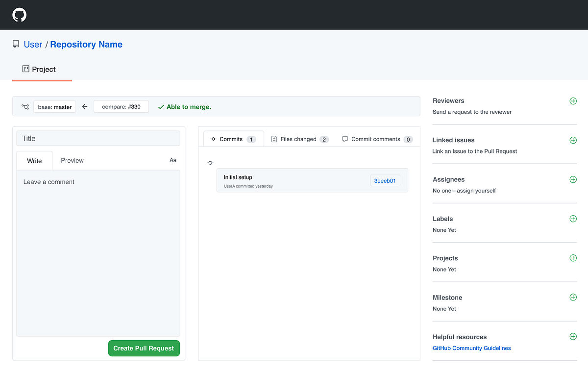
Task: Open the Aa text formatting tools
Action: tap(172, 160)
